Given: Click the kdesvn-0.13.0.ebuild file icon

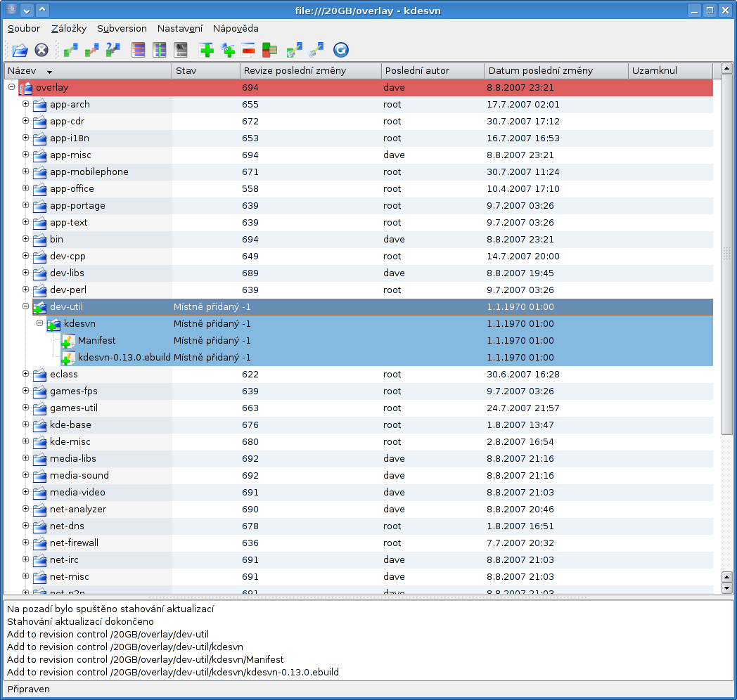Looking at the screenshot, I should point(68,358).
